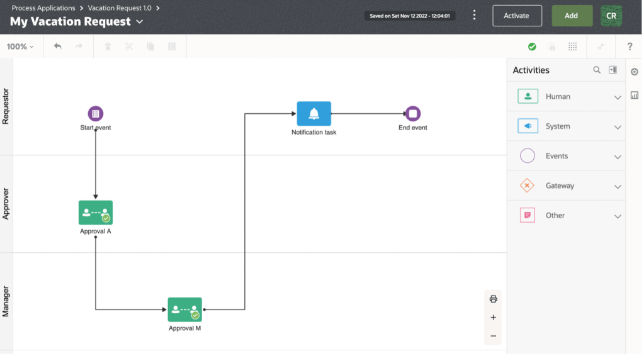Select the Notification task node

[x=314, y=114]
